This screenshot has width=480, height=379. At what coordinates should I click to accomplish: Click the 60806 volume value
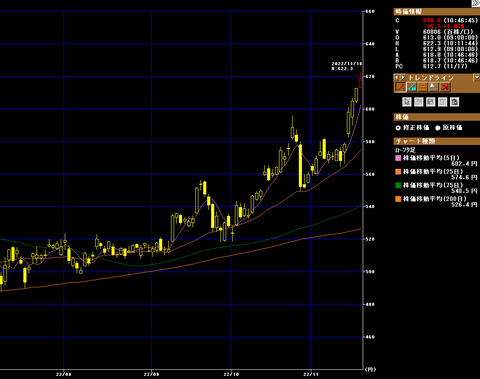click(432, 32)
